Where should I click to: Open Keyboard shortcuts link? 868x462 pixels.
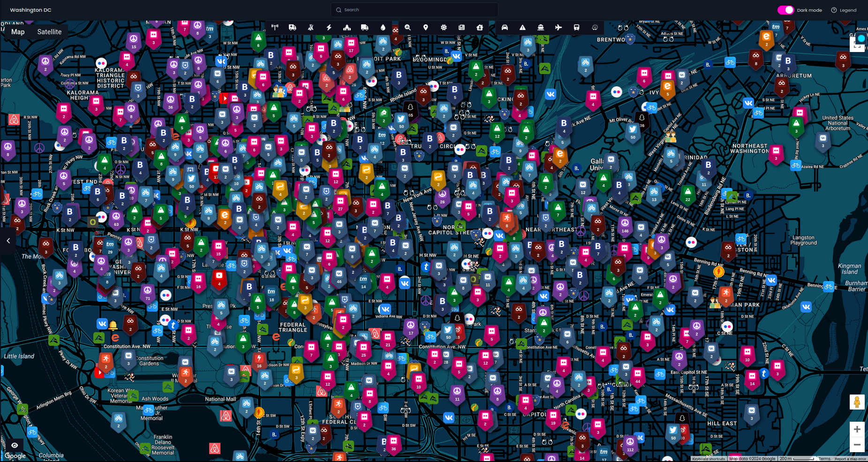[x=709, y=459]
